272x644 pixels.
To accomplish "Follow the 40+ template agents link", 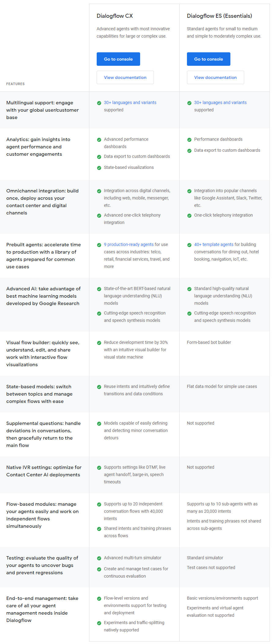I will click(x=214, y=244).
